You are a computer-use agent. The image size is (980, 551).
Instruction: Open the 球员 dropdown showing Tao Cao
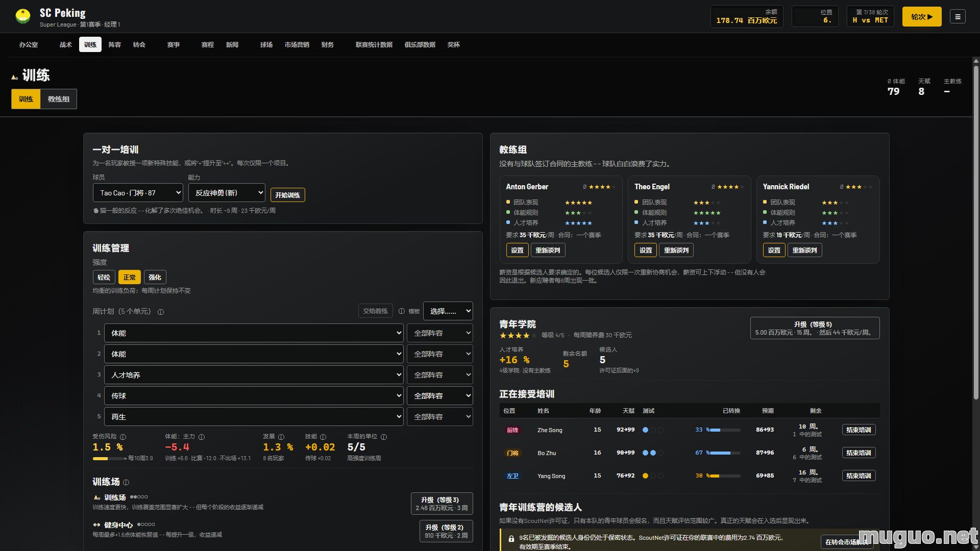pyautogui.click(x=138, y=193)
